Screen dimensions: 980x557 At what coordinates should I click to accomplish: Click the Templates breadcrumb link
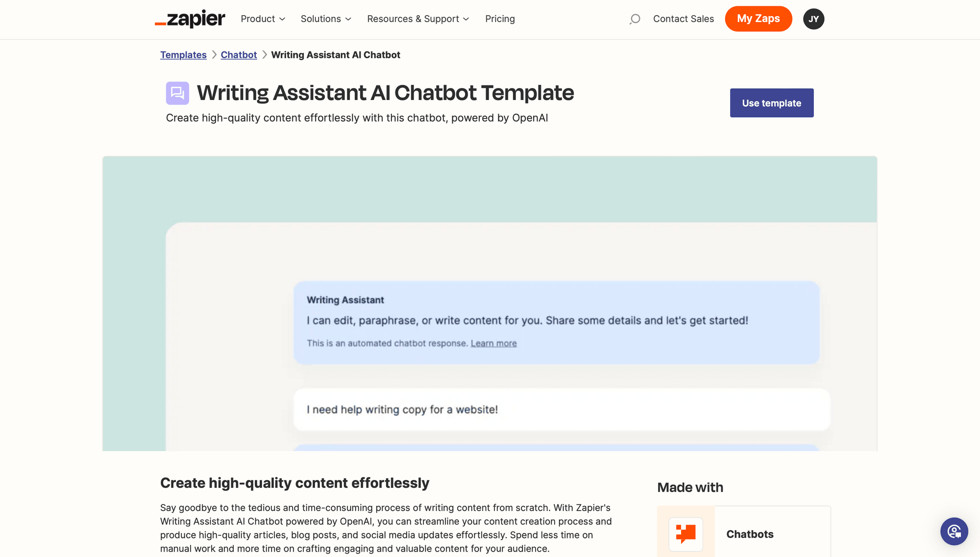pos(183,54)
